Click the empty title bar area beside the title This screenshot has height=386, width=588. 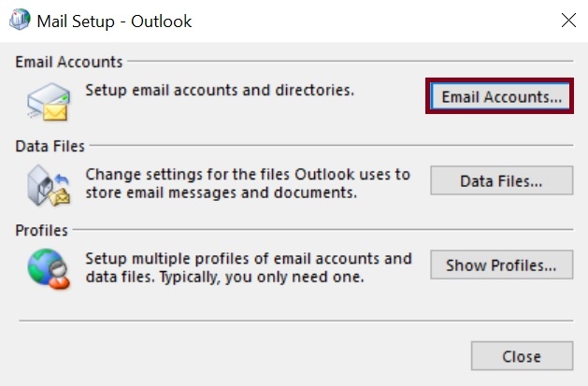pyautogui.click(x=374, y=21)
